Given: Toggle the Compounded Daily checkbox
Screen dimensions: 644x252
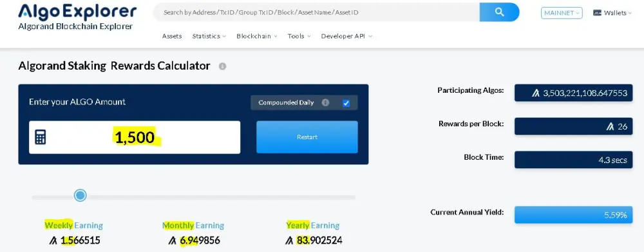Looking at the screenshot, I should (x=346, y=102).
